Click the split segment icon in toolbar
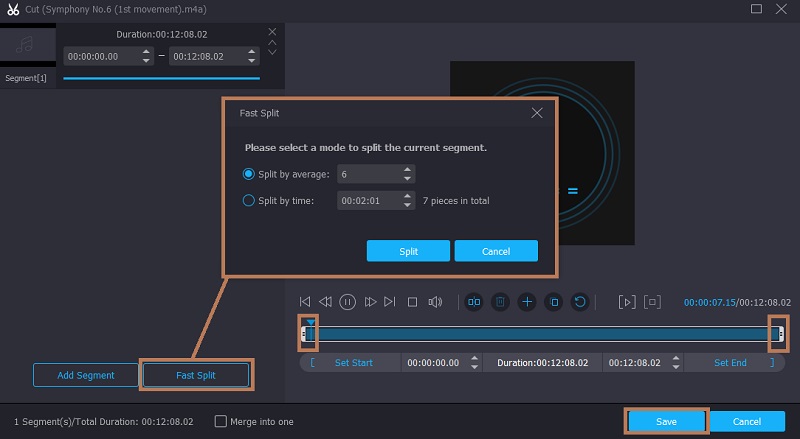Image resolution: width=800 pixels, height=439 pixels. point(474,301)
